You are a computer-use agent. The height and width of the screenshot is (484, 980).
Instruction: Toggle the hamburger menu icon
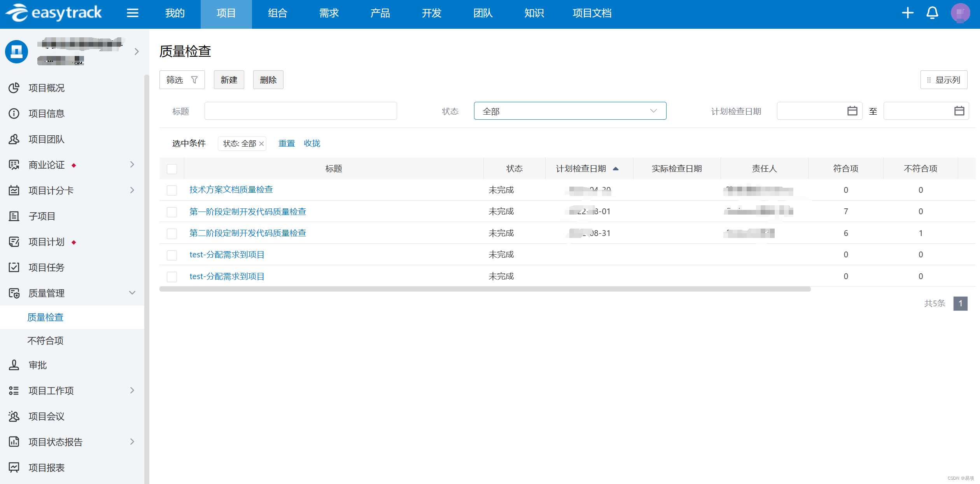(x=133, y=13)
